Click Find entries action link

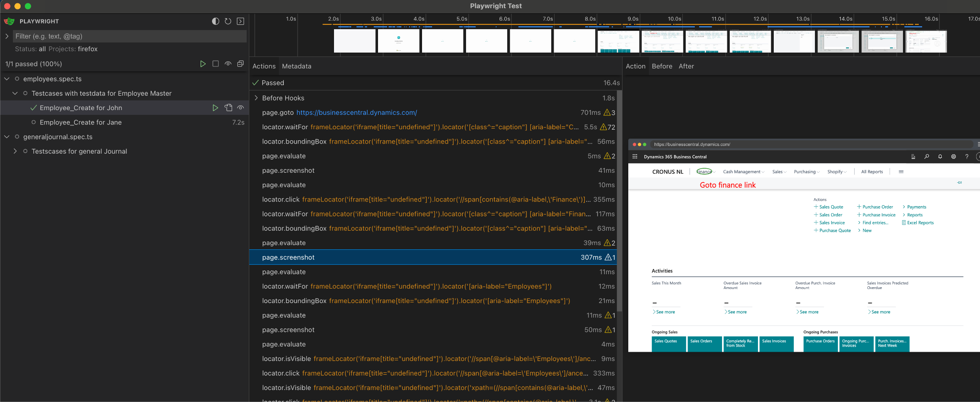(873, 223)
